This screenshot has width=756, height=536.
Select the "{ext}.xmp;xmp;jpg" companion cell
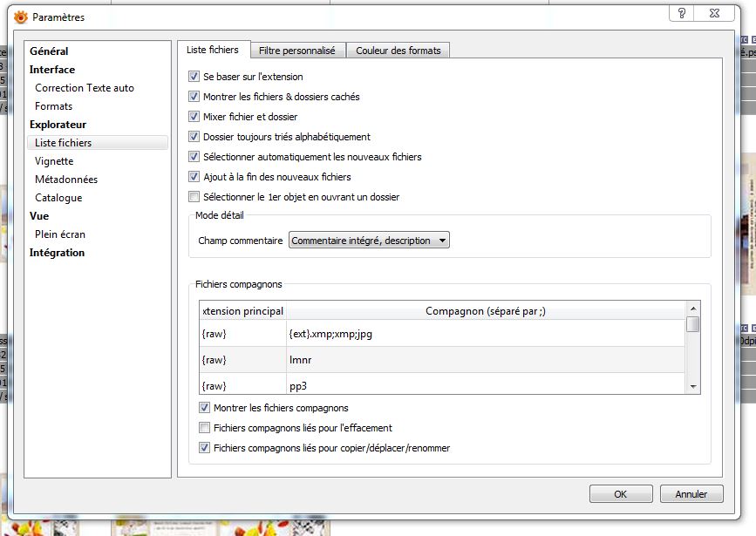pyautogui.click(x=486, y=334)
